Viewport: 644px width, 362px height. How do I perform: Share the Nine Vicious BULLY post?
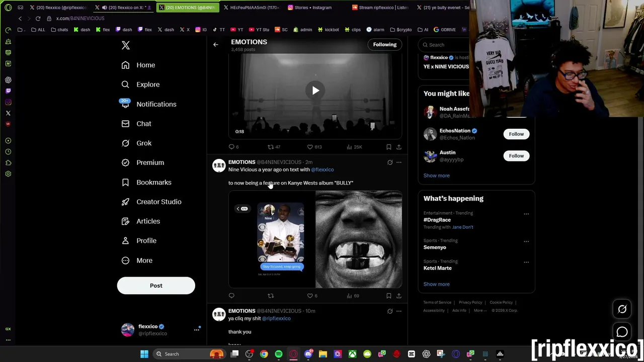coord(399,296)
